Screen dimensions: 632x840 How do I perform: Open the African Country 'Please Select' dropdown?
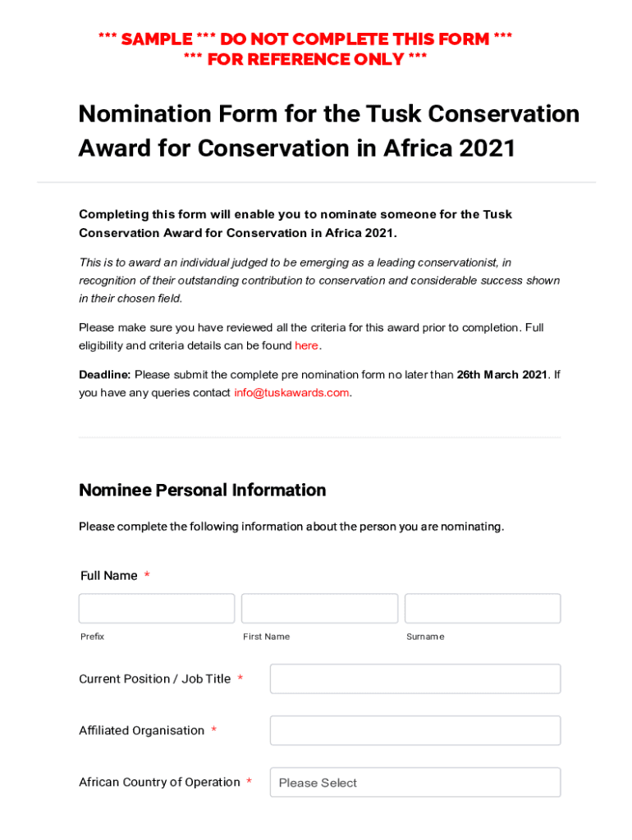(x=415, y=783)
